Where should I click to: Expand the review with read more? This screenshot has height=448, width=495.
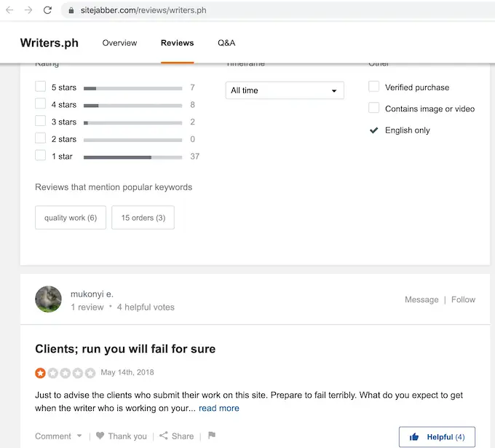click(x=219, y=408)
